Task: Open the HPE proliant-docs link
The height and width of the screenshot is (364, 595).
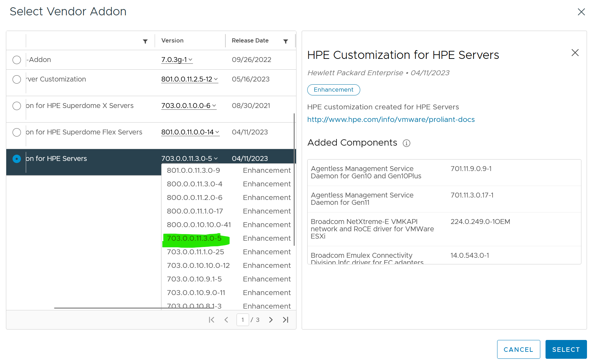Action: (x=391, y=119)
